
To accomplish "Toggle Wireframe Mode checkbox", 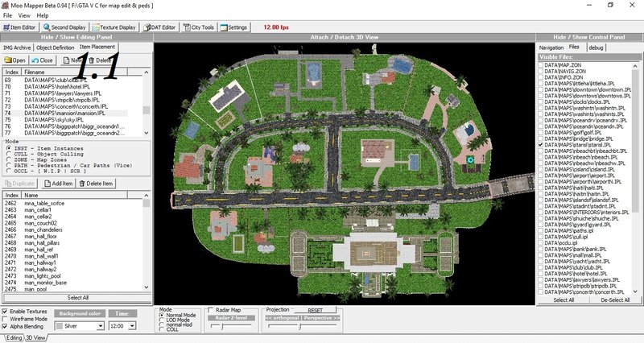I will (x=6, y=319).
